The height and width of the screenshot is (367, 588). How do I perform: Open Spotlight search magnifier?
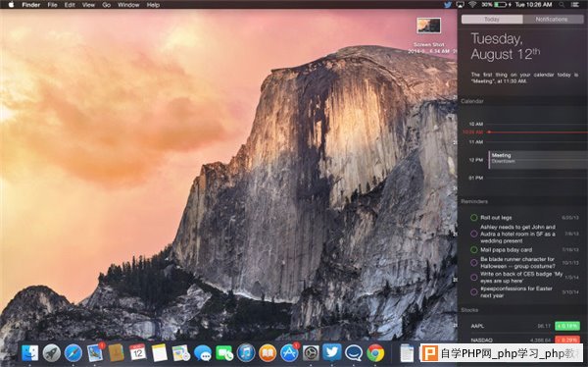[x=562, y=5]
